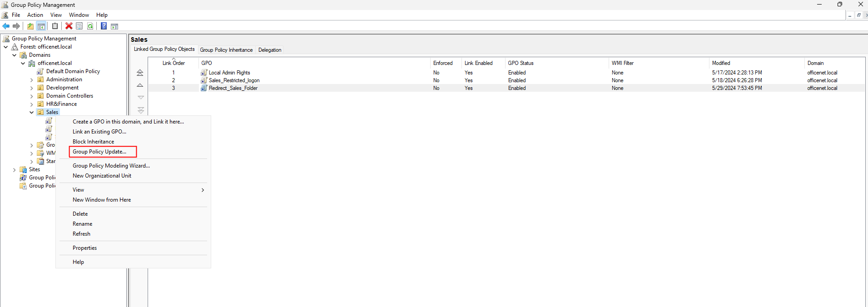The height and width of the screenshot is (307, 868).
Task: Select the Domain Controllers tree item
Action: 69,96
